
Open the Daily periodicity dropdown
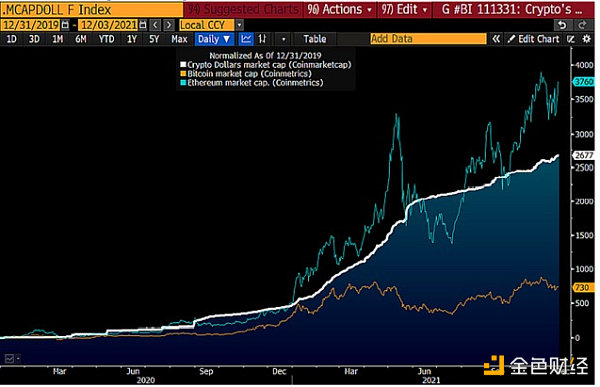[214, 39]
